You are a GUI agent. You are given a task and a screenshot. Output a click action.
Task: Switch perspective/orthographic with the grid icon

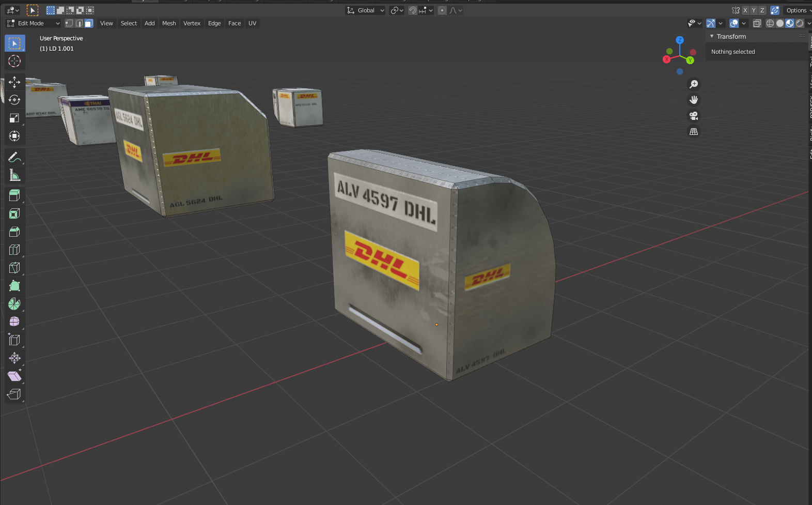(x=694, y=132)
